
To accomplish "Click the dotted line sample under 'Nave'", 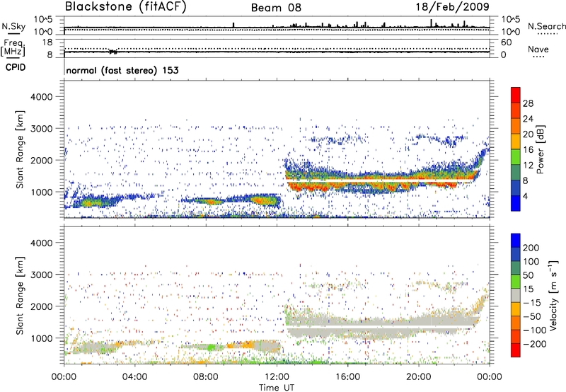I will [x=538, y=57].
